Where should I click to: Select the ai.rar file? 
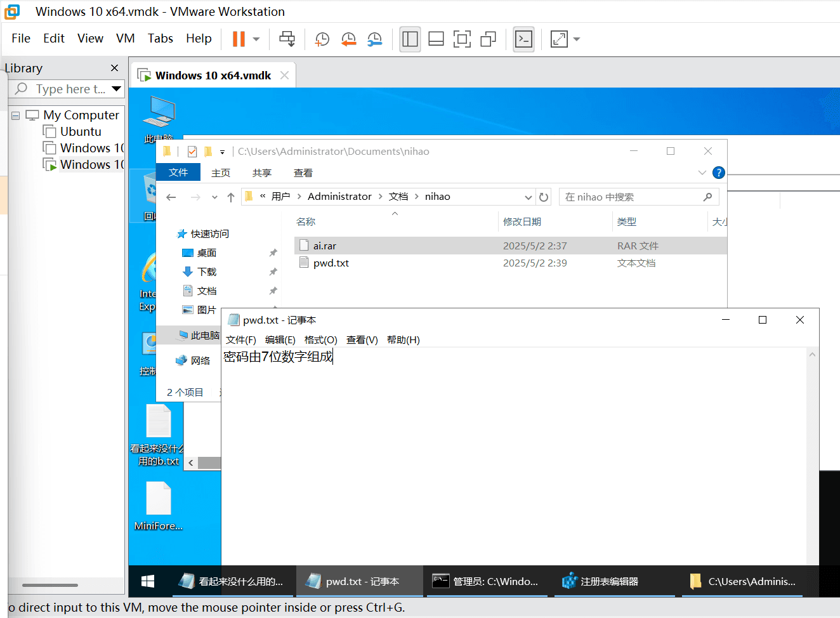click(x=511, y=246)
